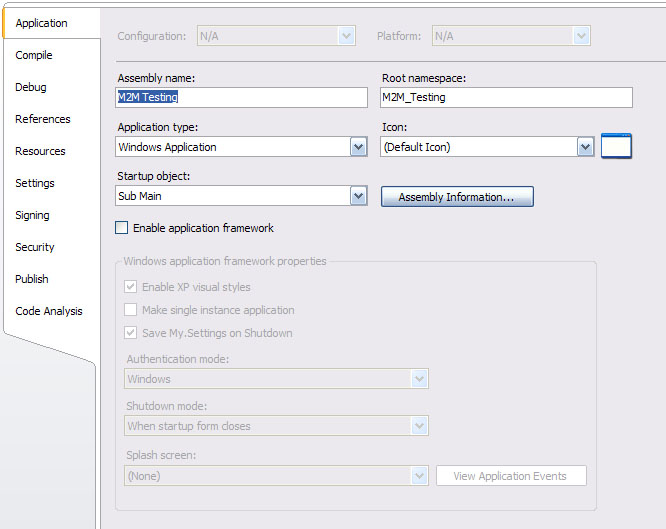Viewport: 666px width, 529px height.
Task: Click the default icon preview image
Action: (616, 146)
